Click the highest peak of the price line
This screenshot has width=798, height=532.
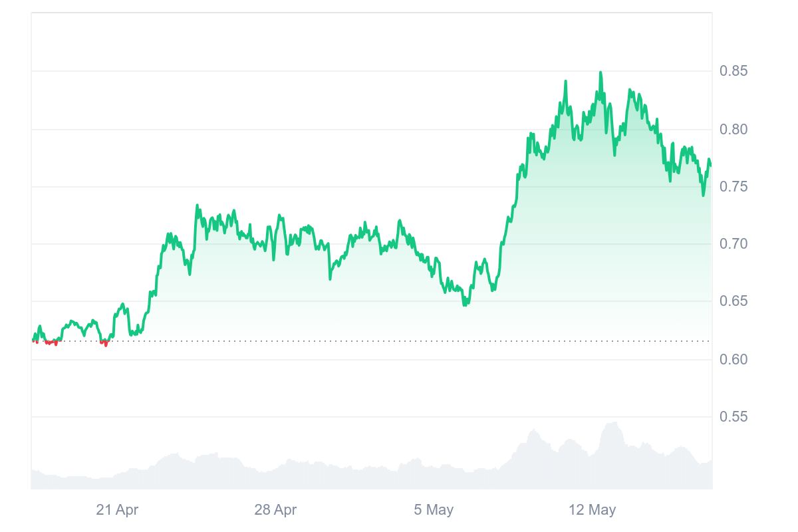tap(600, 72)
